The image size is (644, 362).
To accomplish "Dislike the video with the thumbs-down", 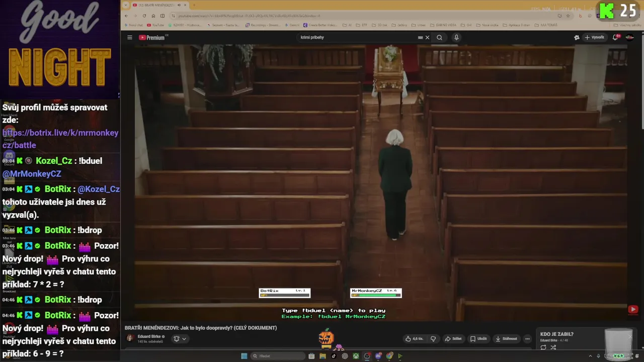I will 433,339.
